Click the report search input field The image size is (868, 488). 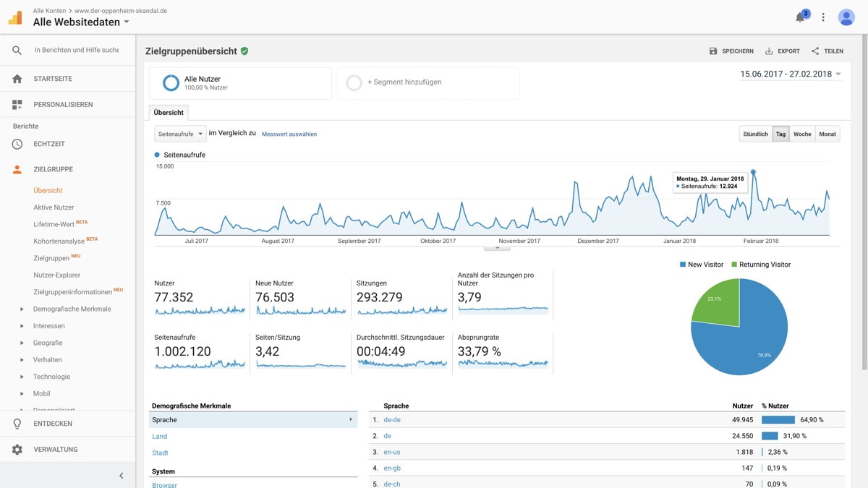[x=77, y=51]
